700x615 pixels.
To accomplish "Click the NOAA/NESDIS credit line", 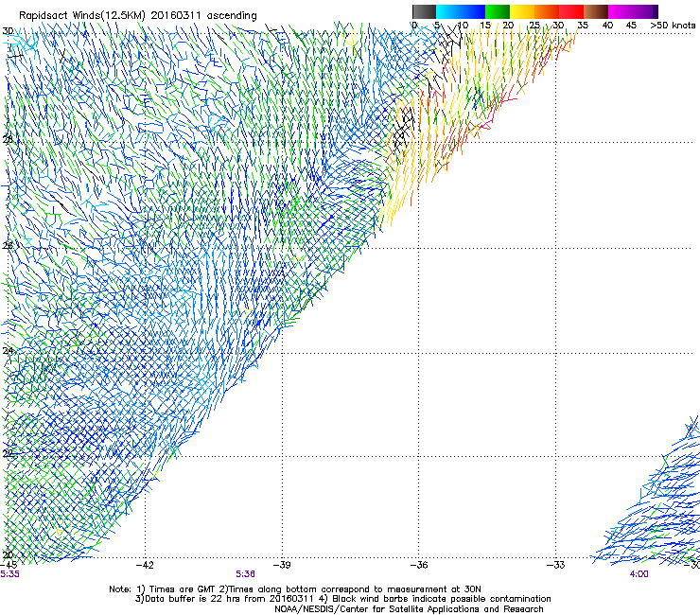I will click(x=409, y=609).
